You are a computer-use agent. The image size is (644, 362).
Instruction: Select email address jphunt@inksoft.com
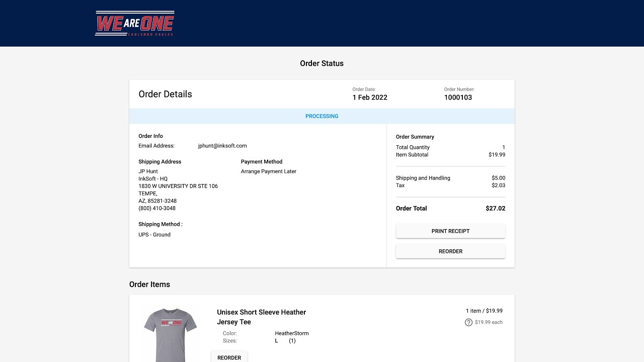[222, 146]
